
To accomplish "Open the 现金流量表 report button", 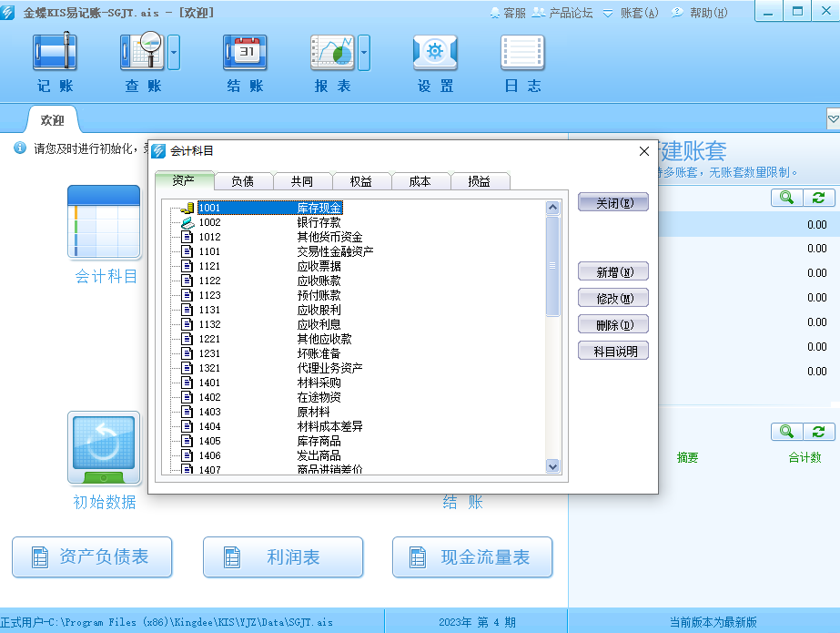I will coord(472,556).
